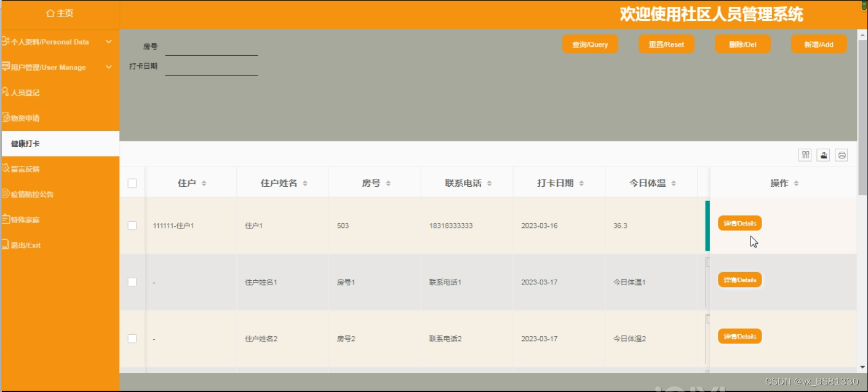Click the 退出/Exit sidebar icon
868x392 pixels.
5,245
